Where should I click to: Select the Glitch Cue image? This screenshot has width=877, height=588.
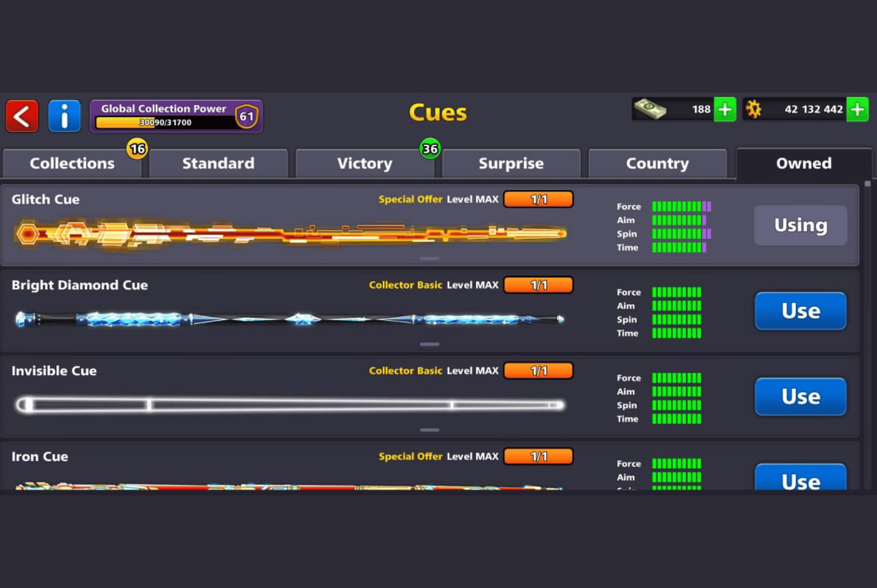pyautogui.click(x=291, y=234)
